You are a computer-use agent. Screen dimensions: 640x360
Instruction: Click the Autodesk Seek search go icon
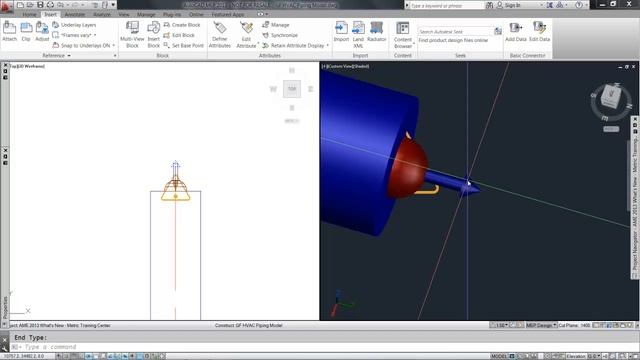(x=498, y=31)
